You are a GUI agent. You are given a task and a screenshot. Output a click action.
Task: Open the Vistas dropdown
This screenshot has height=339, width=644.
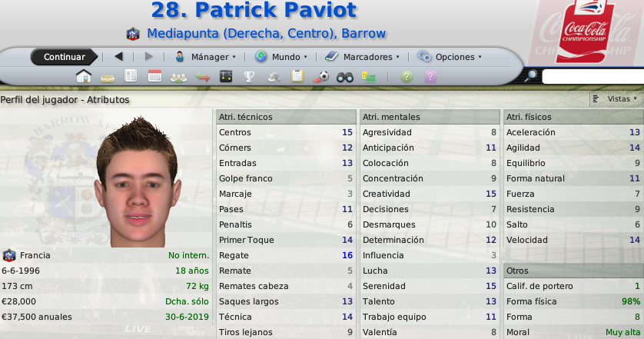615,99
